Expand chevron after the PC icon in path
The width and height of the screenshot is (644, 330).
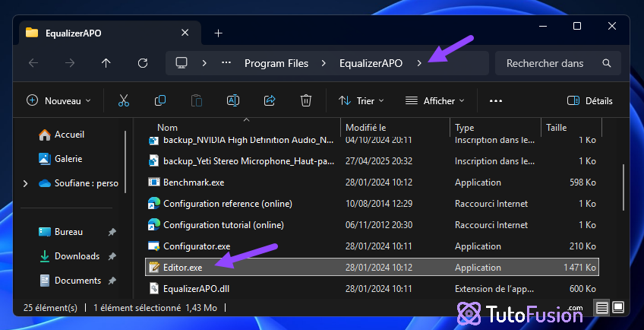204,63
